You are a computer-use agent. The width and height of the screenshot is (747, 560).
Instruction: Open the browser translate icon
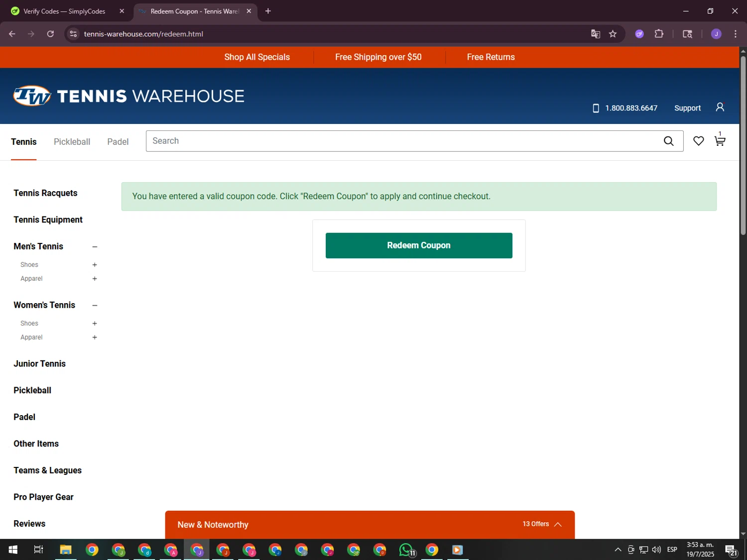(x=595, y=34)
